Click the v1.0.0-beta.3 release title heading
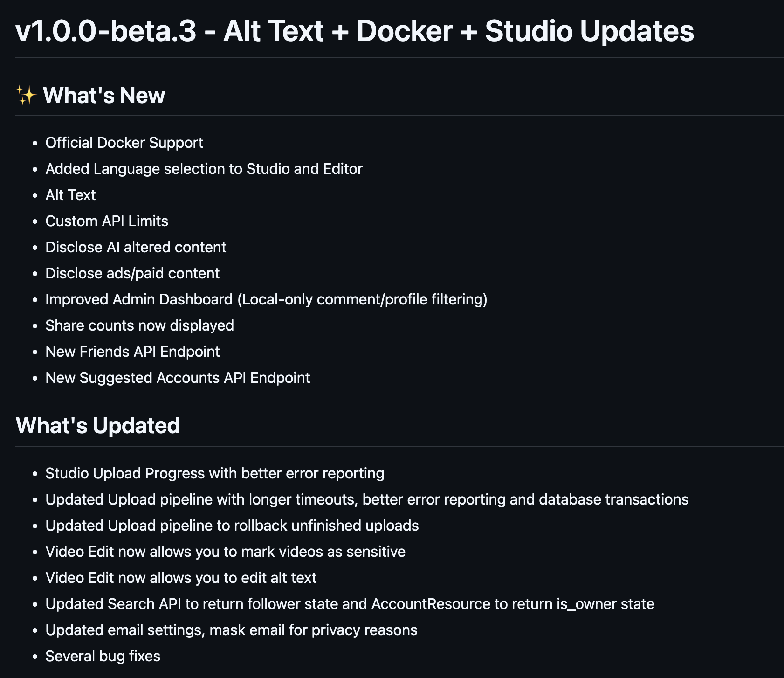This screenshot has width=784, height=678. (x=354, y=31)
